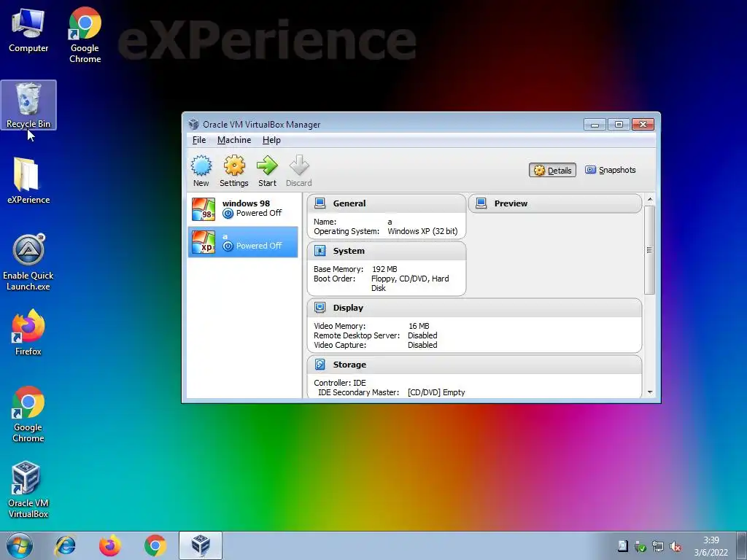Select the eXPerience folder on desktop
This screenshot has height=560, width=747.
click(x=28, y=181)
